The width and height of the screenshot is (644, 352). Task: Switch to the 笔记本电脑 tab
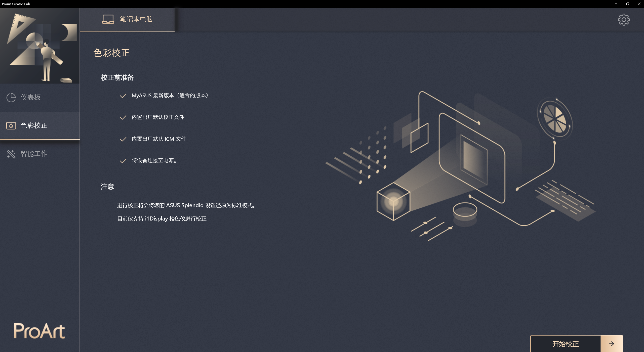pyautogui.click(x=127, y=19)
